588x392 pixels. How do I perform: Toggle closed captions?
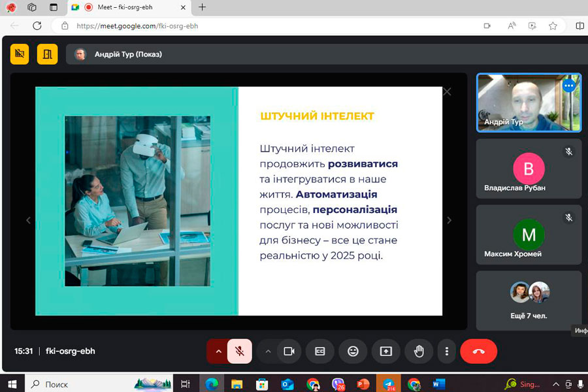320,351
